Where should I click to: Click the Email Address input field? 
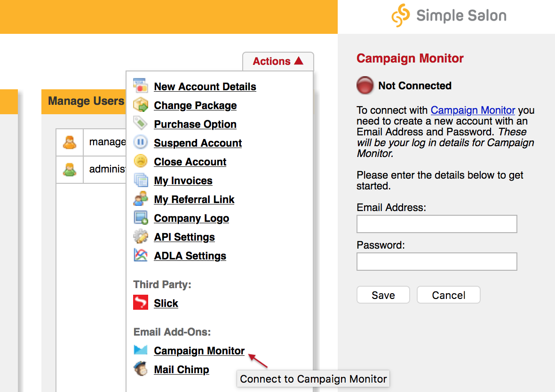pyautogui.click(x=436, y=224)
